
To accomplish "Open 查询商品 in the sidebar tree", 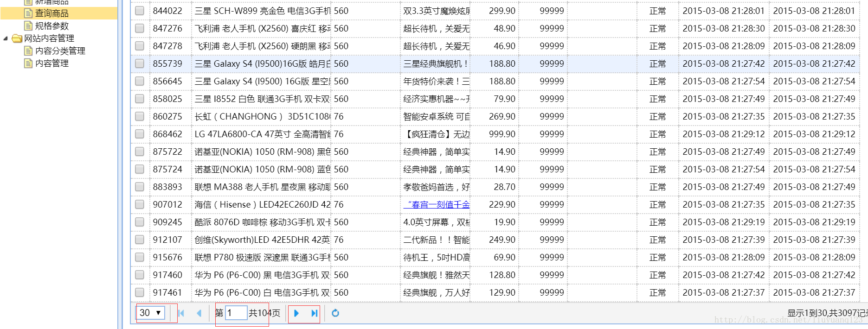I will click(x=52, y=13).
